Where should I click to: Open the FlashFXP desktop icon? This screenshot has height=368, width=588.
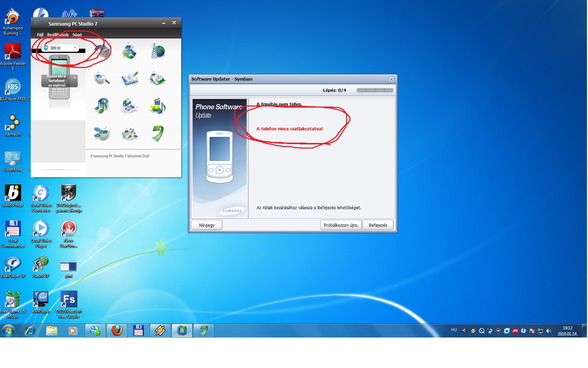(41, 267)
